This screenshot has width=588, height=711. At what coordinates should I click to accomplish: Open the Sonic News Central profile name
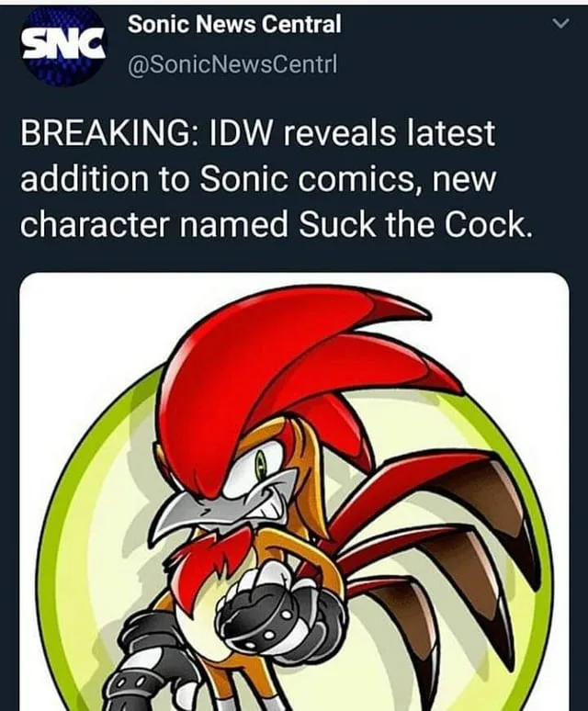coord(234,25)
